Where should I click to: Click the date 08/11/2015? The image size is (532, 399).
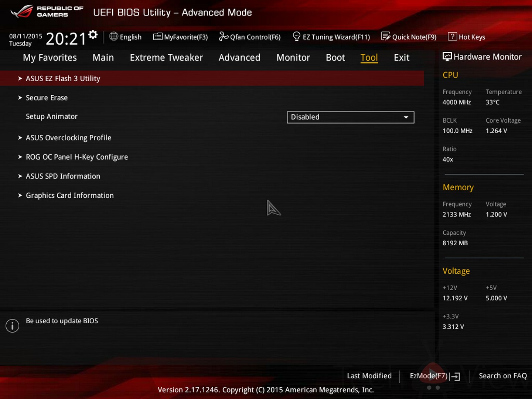pyautogui.click(x=26, y=36)
